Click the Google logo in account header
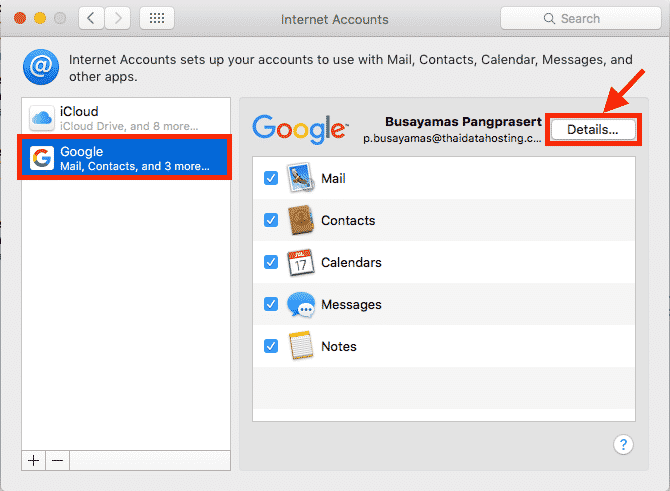Screen dimensions: 670x491 point(300,129)
